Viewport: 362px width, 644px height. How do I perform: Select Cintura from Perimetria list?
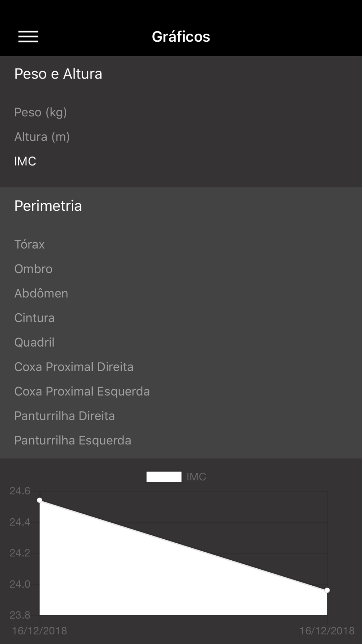(x=34, y=318)
